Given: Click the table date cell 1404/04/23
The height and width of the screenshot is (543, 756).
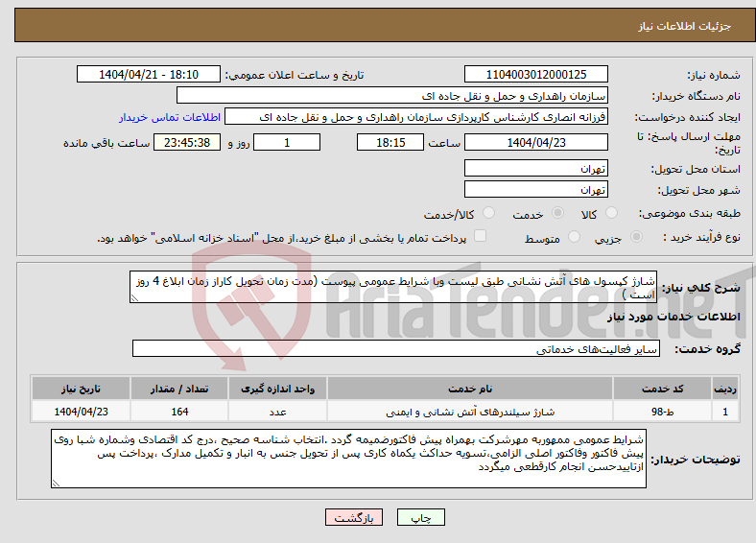Looking at the screenshot, I should coord(81,412).
